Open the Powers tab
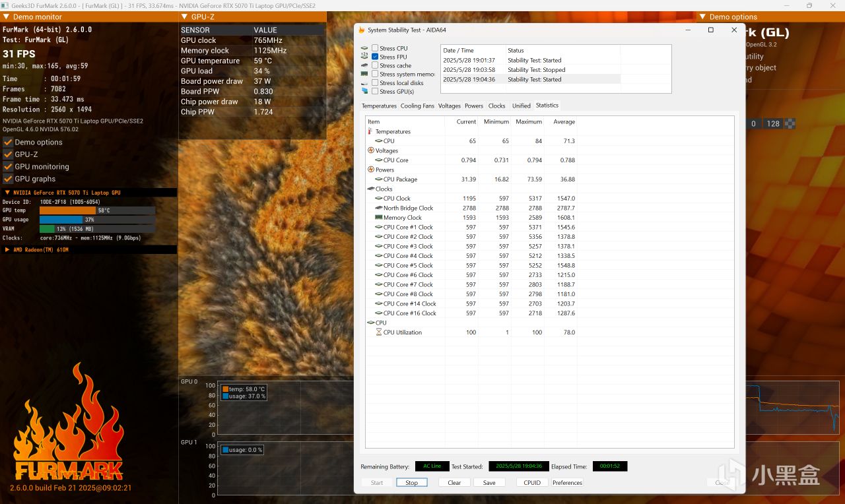The width and height of the screenshot is (845, 504). coord(474,106)
